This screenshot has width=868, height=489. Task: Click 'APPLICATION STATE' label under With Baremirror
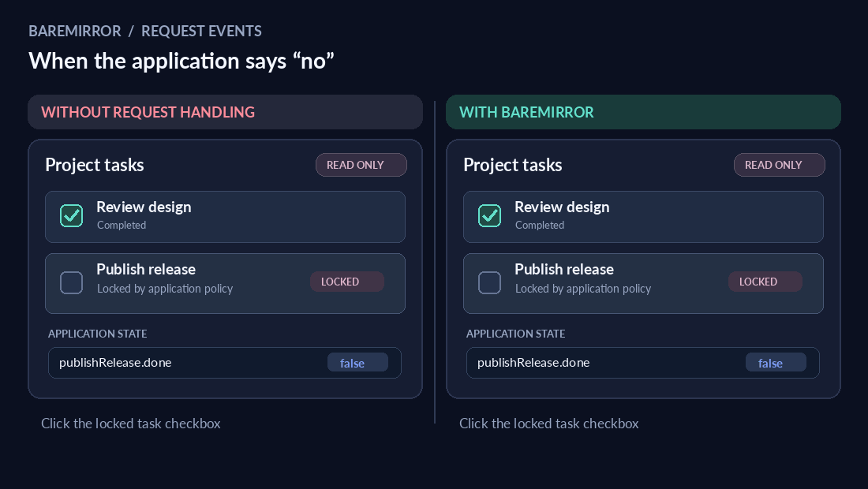pyautogui.click(x=515, y=334)
